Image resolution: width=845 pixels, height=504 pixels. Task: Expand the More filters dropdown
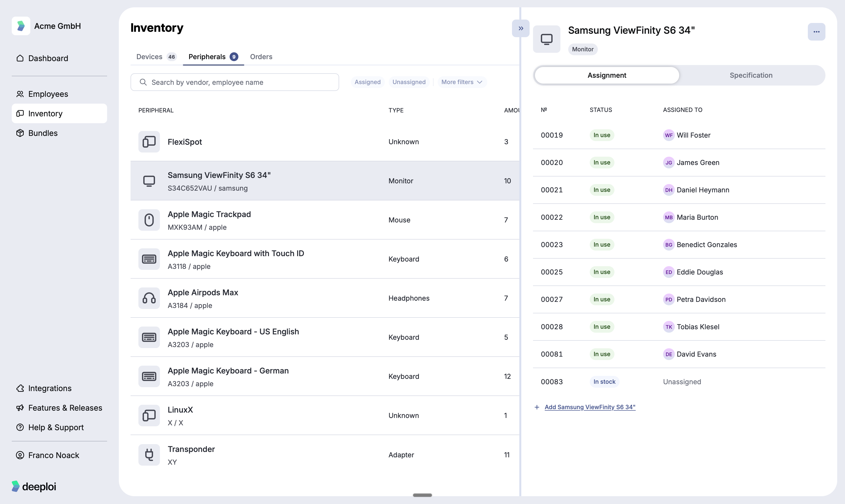[x=462, y=82]
